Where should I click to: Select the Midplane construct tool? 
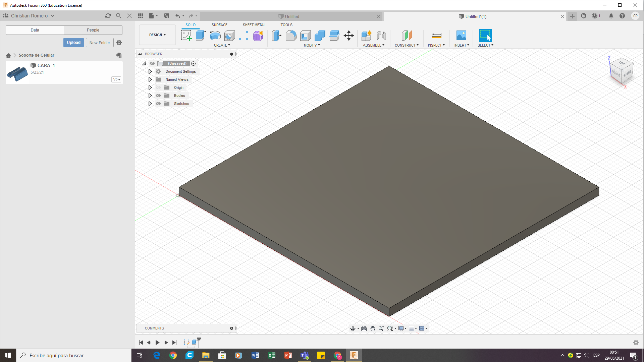coord(407,35)
